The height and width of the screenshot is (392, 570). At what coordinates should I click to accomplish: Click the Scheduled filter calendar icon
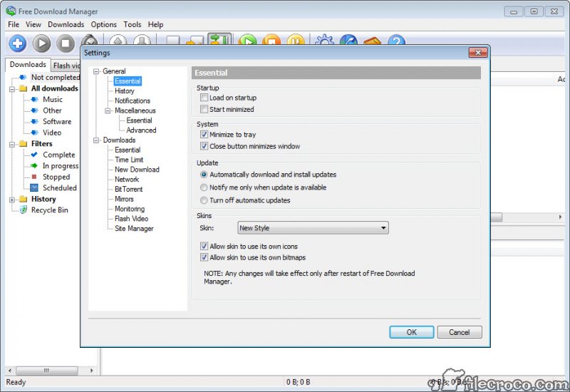click(33, 187)
